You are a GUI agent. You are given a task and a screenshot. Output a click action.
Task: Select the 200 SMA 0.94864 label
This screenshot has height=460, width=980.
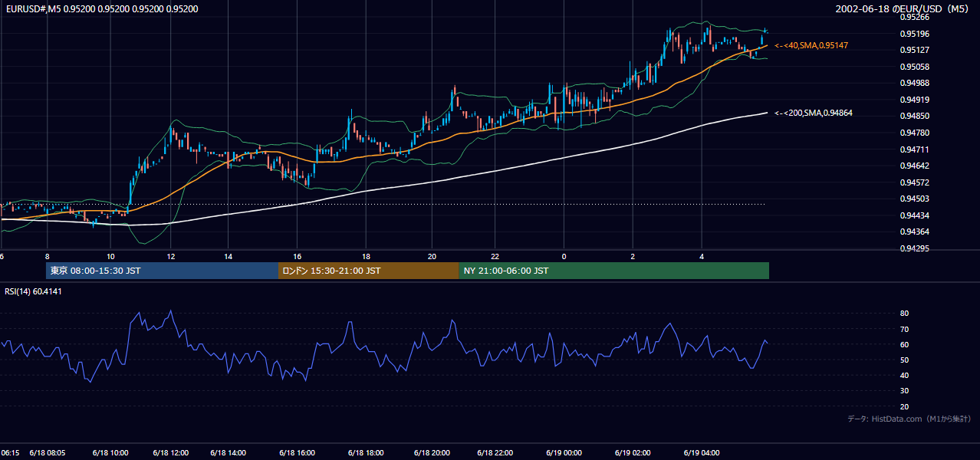click(x=814, y=113)
